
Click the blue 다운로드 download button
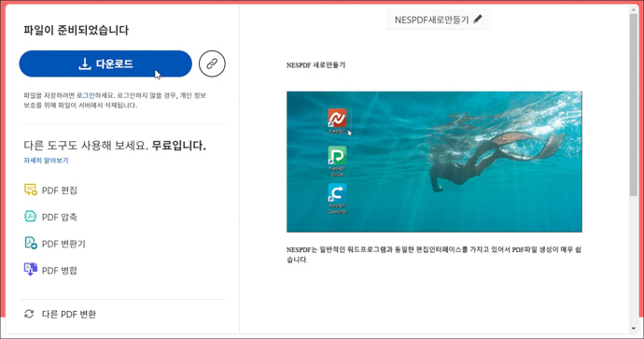[x=105, y=64]
